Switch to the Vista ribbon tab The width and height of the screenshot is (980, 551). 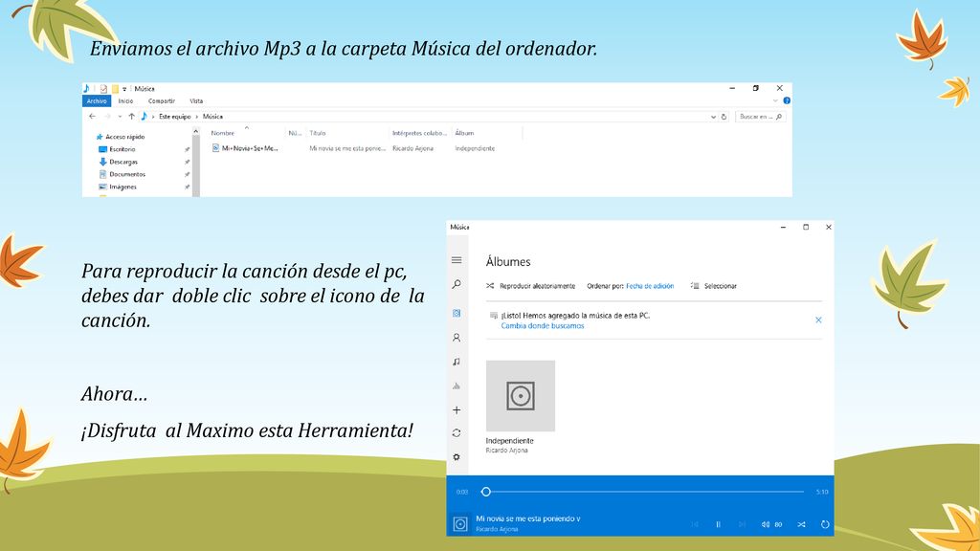pyautogui.click(x=196, y=101)
